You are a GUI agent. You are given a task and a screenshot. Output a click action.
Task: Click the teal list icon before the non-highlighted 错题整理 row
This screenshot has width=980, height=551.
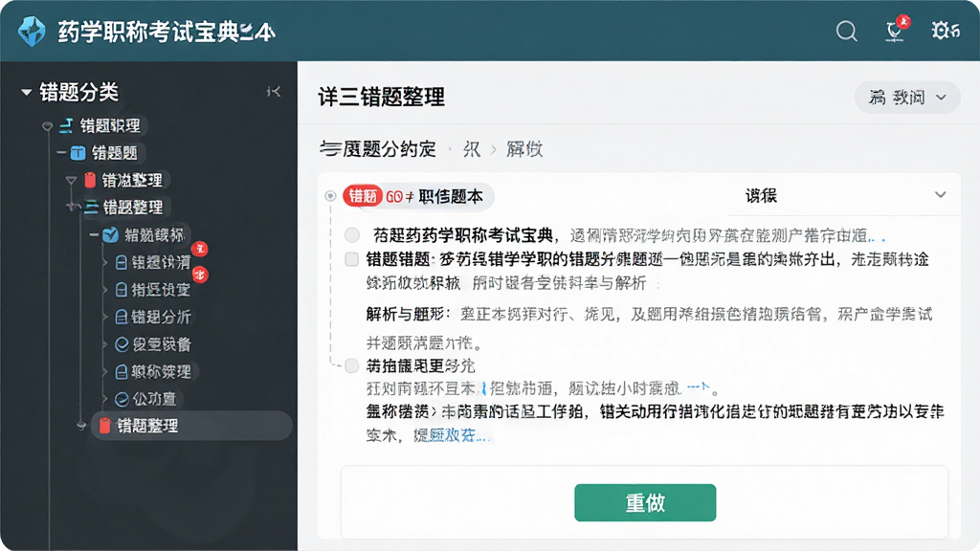(x=91, y=207)
